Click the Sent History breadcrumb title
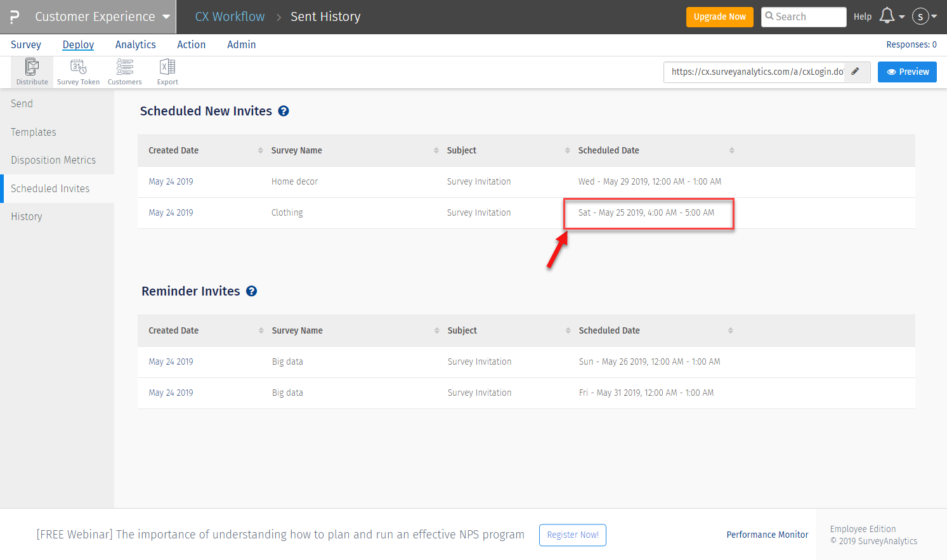Screen dimensions: 947x560 (325, 16)
